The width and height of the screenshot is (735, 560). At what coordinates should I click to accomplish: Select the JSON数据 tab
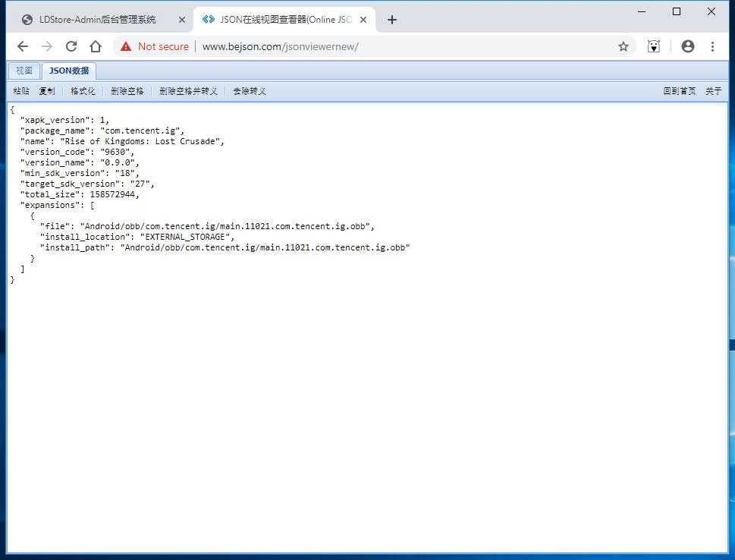click(69, 71)
